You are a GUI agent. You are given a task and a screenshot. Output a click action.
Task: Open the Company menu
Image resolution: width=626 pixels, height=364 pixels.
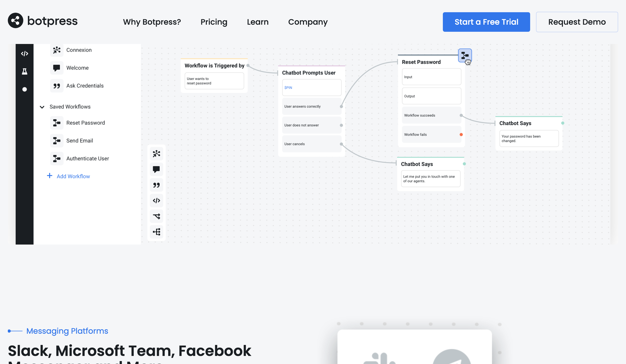308,22
